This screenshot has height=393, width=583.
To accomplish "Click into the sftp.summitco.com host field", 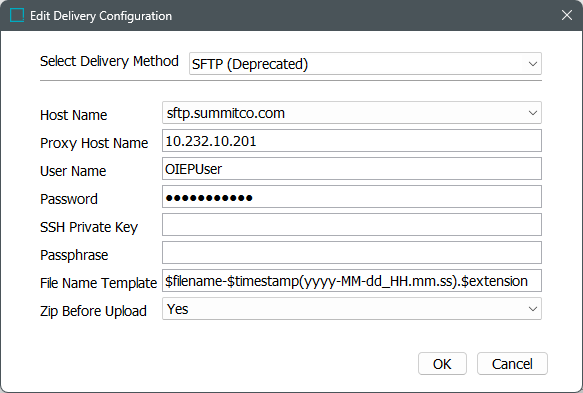I will (x=352, y=113).
